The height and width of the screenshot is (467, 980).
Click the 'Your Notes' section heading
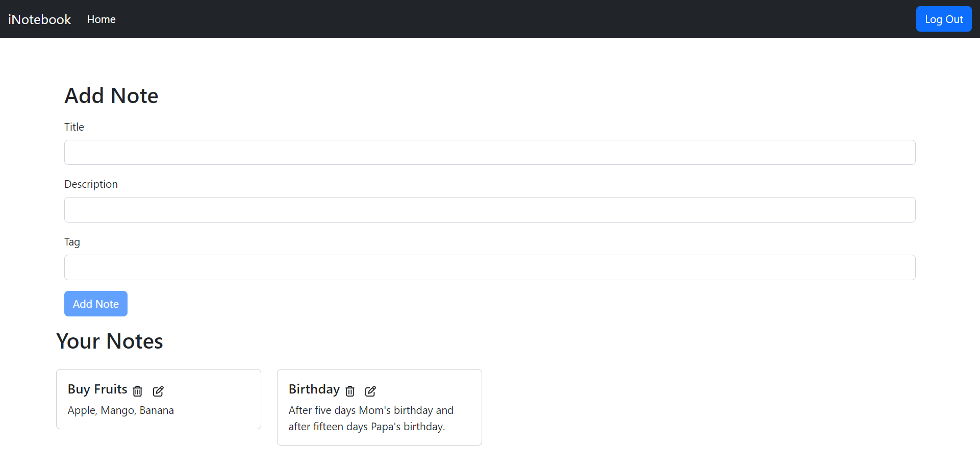click(x=109, y=341)
